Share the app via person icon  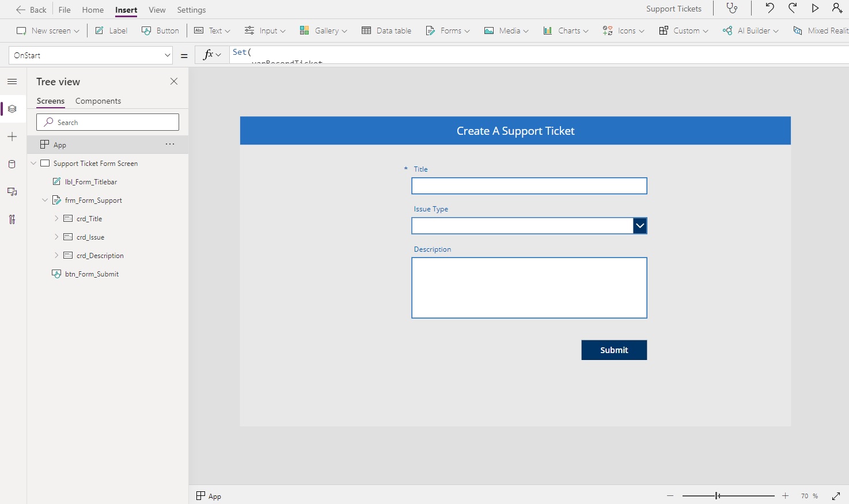tap(837, 9)
